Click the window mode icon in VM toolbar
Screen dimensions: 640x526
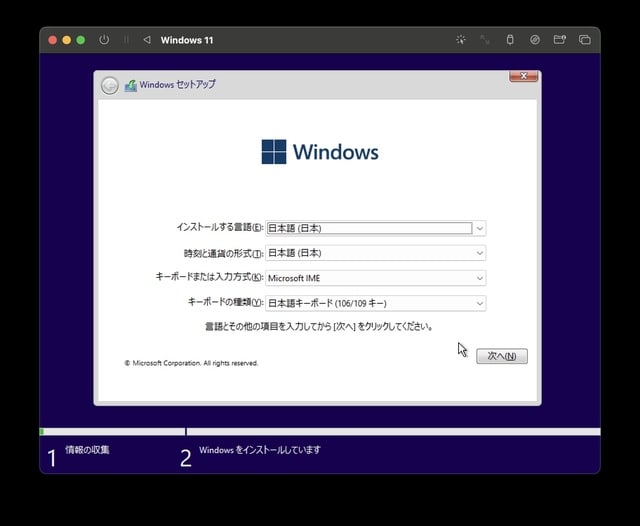585,40
